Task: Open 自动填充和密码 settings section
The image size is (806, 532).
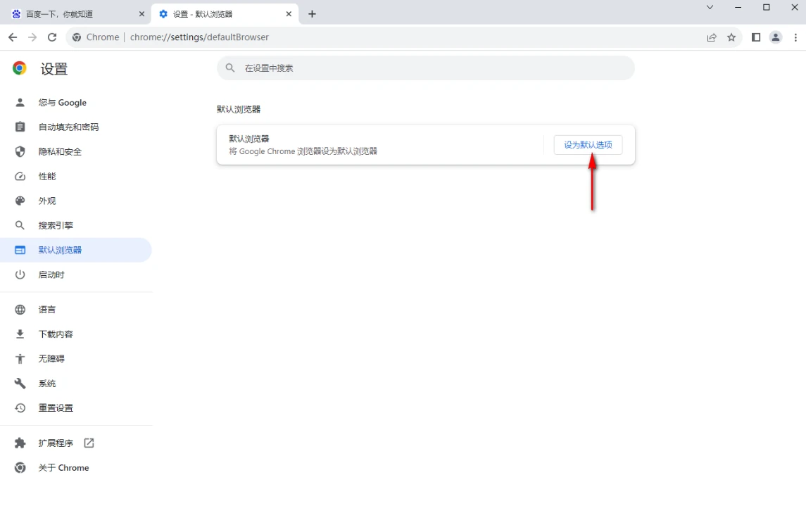Action: pos(75,127)
